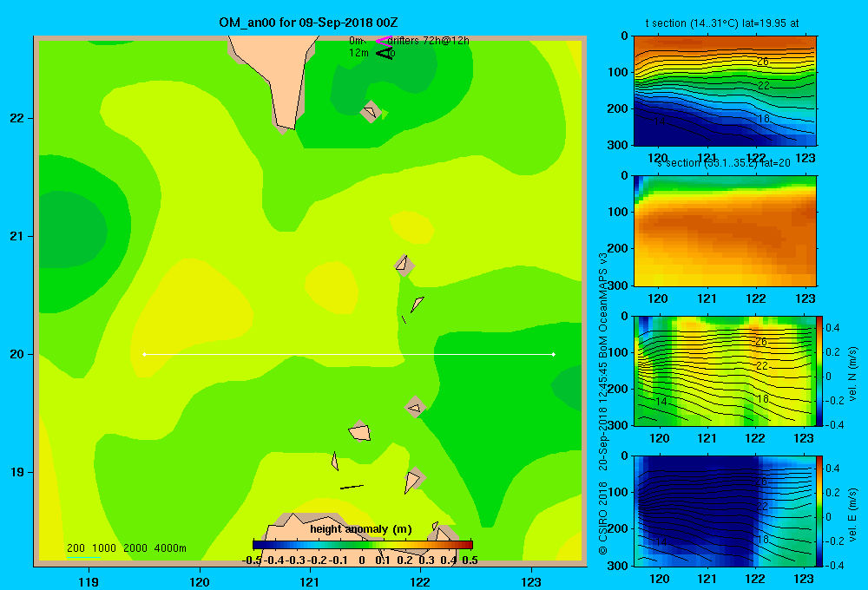Click the 'vel. N (m/s)' axis label

[x=853, y=374]
